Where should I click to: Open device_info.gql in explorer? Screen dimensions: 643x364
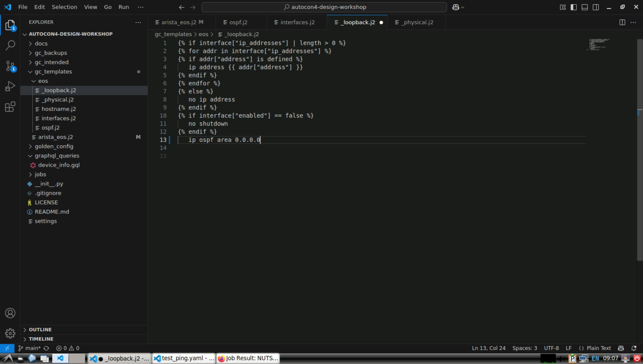pyautogui.click(x=59, y=165)
